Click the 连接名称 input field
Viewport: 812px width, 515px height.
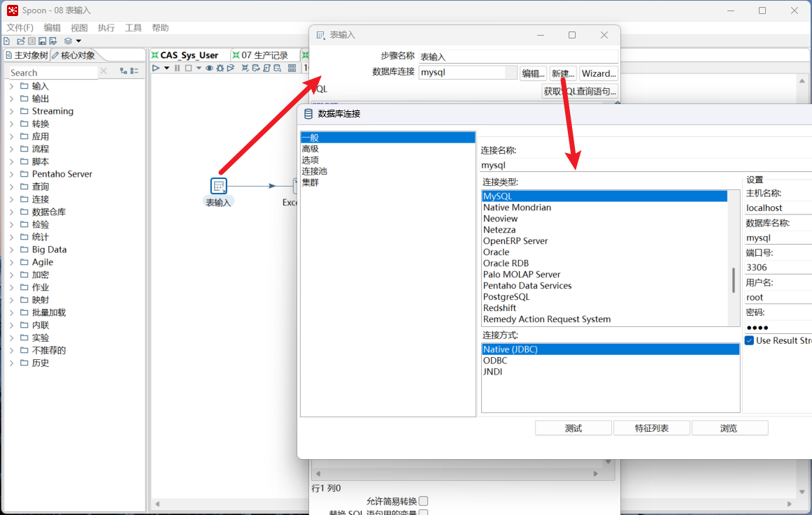click(x=646, y=165)
